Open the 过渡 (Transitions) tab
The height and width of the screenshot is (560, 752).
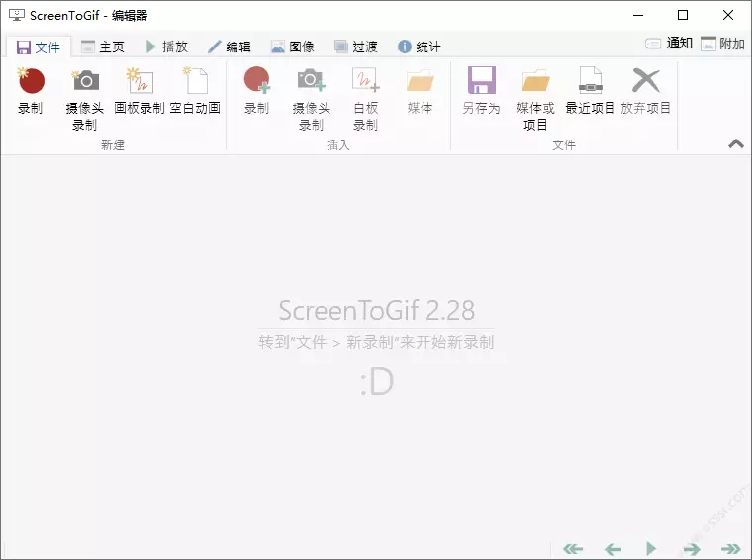pos(356,47)
